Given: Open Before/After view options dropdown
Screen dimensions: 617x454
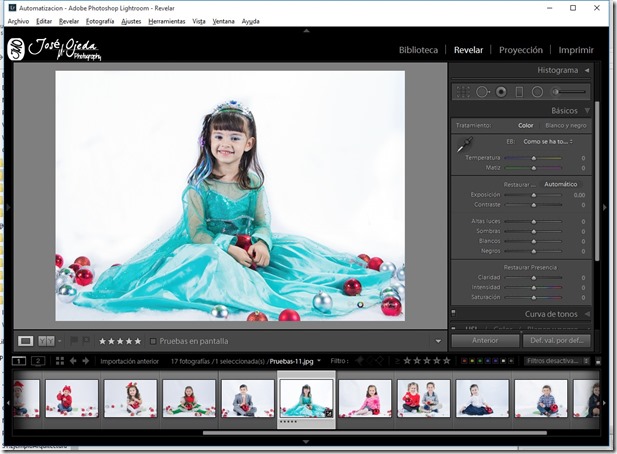Looking at the screenshot, I should (59, 341).
